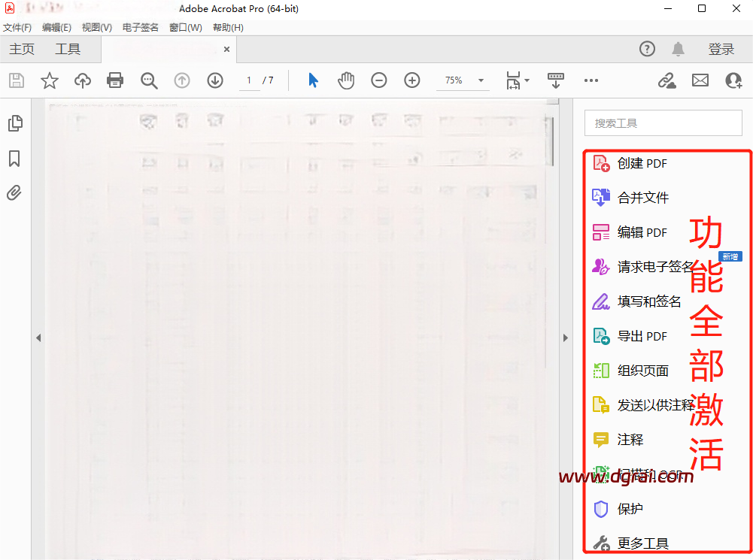This screenshot has width=753, height=560.
Task: Collapse the right tools pane arrow
Action: 566,338
